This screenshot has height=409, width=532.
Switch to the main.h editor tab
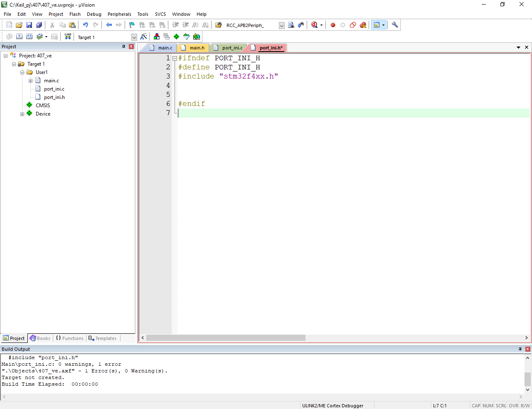[x=193, y=48]
